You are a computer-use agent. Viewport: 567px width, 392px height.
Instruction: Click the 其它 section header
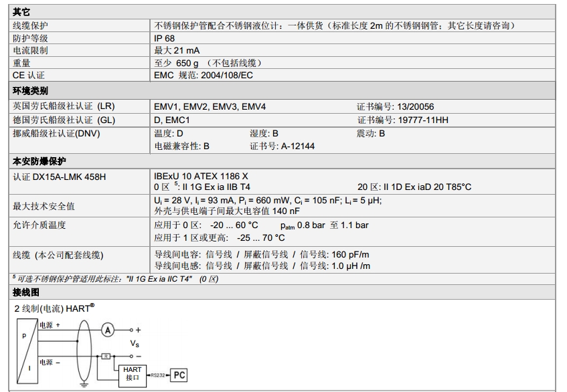coord(21,12)
